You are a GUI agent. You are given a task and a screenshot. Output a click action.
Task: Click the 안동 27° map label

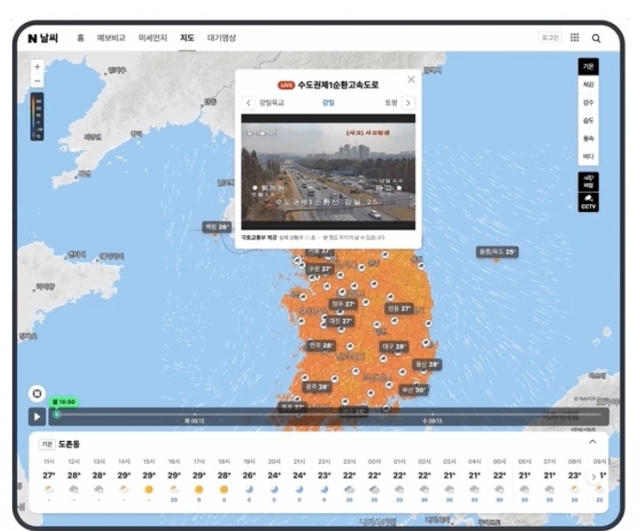tap(399, 309)
